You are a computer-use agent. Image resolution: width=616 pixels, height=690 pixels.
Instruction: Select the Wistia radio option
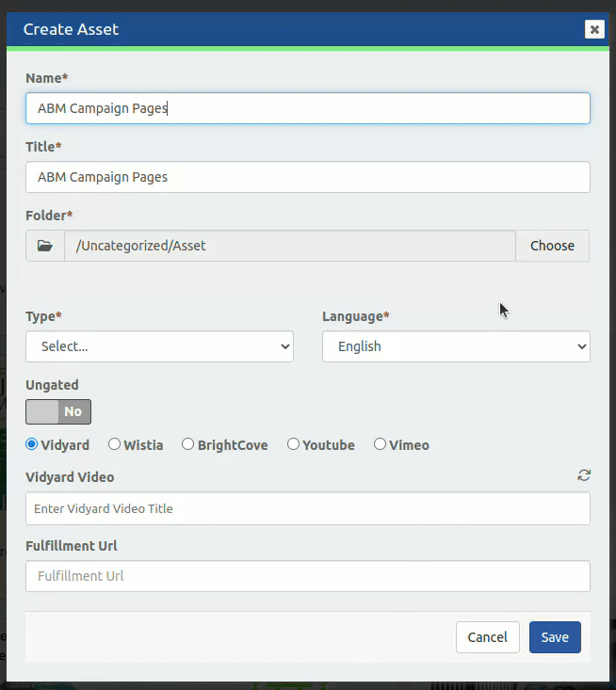click(114, 444)
